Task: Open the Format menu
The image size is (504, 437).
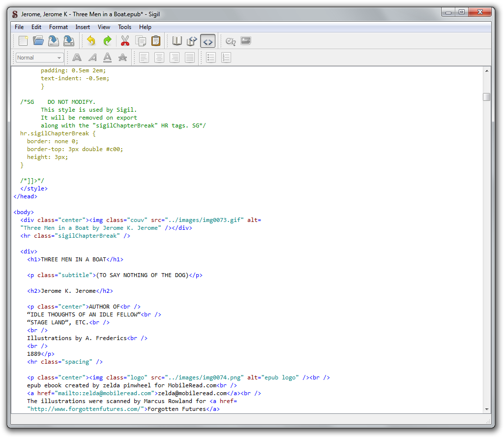Action: 59,27
